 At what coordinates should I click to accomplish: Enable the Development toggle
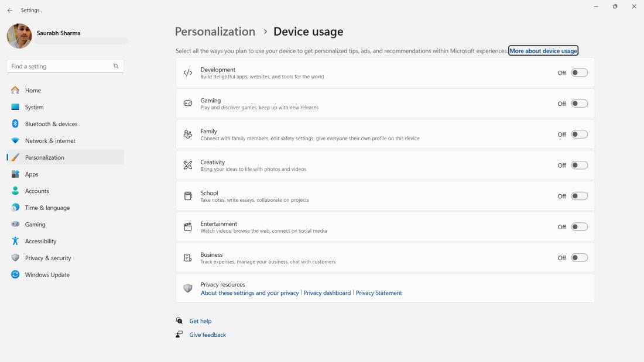[579, 73]
